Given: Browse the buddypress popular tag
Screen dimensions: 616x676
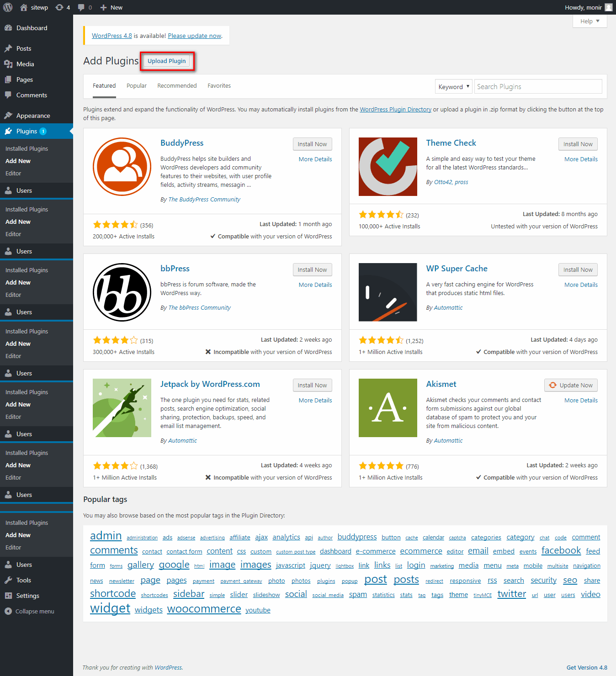Looking at the screenshot, I should click(x=357, y=537).
